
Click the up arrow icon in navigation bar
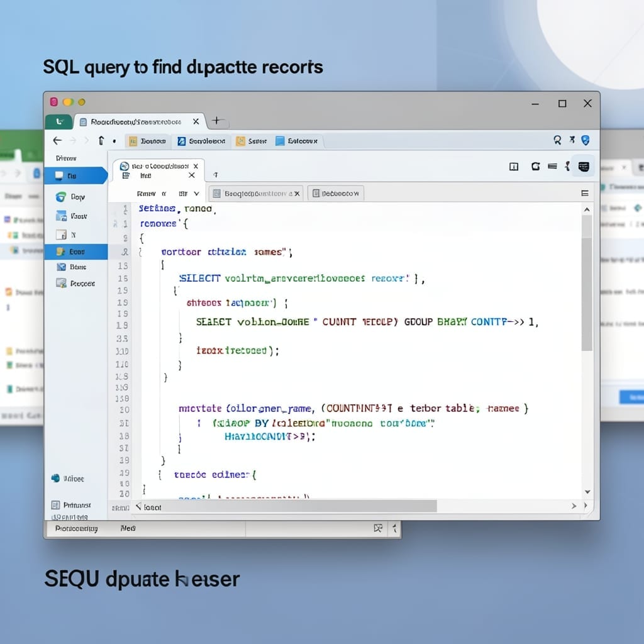101,141
